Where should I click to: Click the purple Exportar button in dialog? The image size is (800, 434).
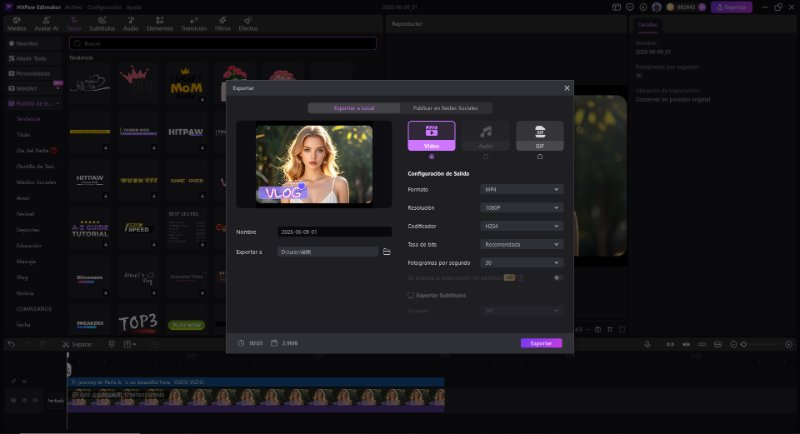coord(541,343)
